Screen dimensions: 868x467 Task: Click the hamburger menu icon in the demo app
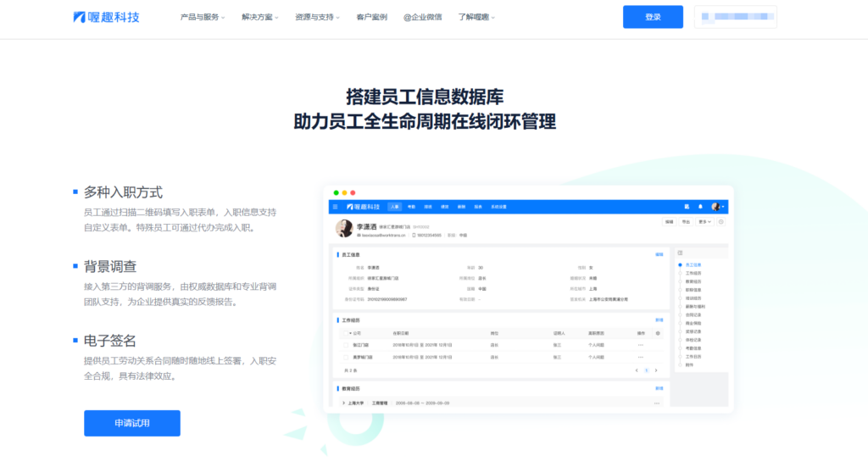336,207
